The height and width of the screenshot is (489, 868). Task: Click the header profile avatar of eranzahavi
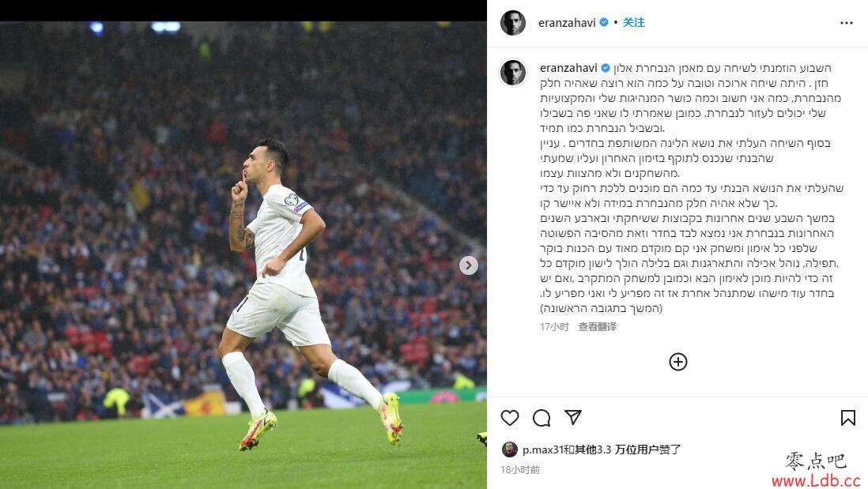[512, 23]
